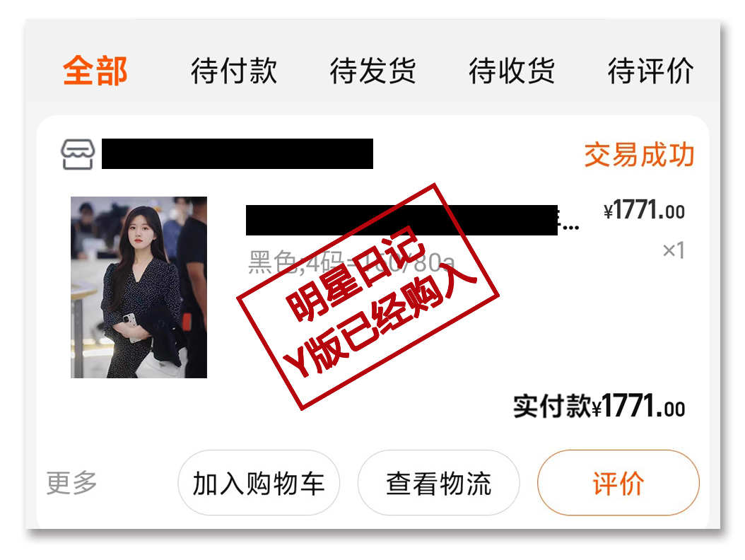Click the ellipsis after the product title
The height and width of the screenshot is (560, 745).
point(570,226)
